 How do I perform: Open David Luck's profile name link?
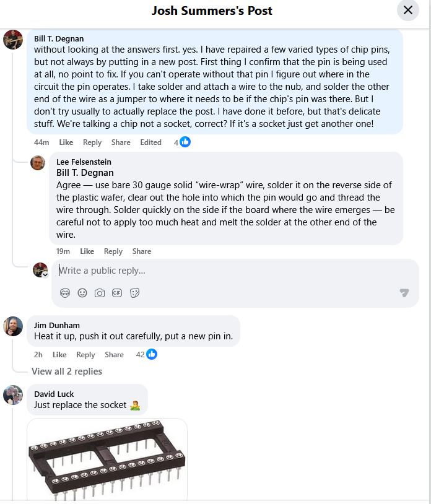tap(54, 394)
